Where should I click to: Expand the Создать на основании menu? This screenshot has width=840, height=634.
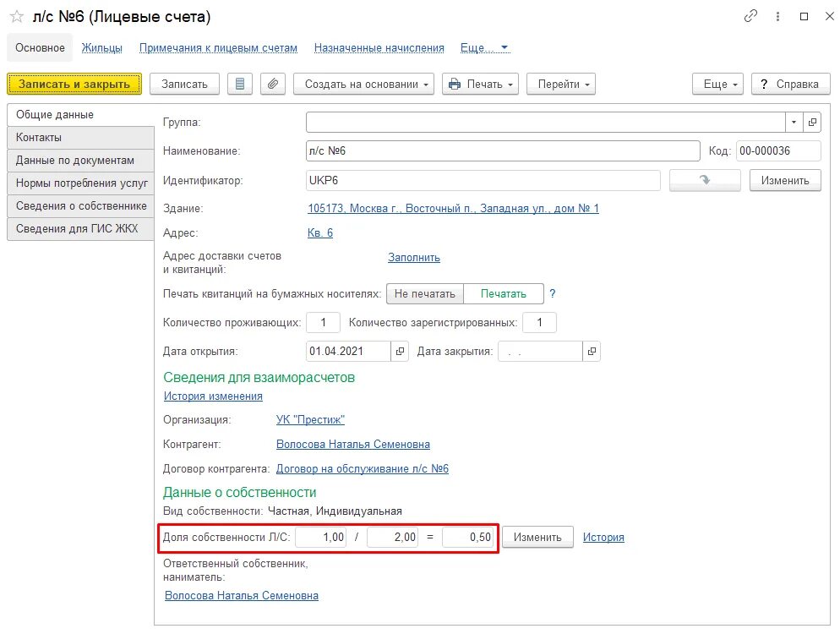tap(363, 85)
